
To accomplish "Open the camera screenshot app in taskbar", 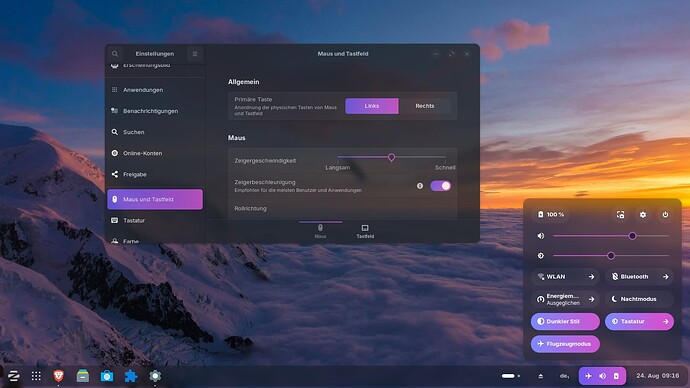I will pyautogui.click(x=107, y=376).
